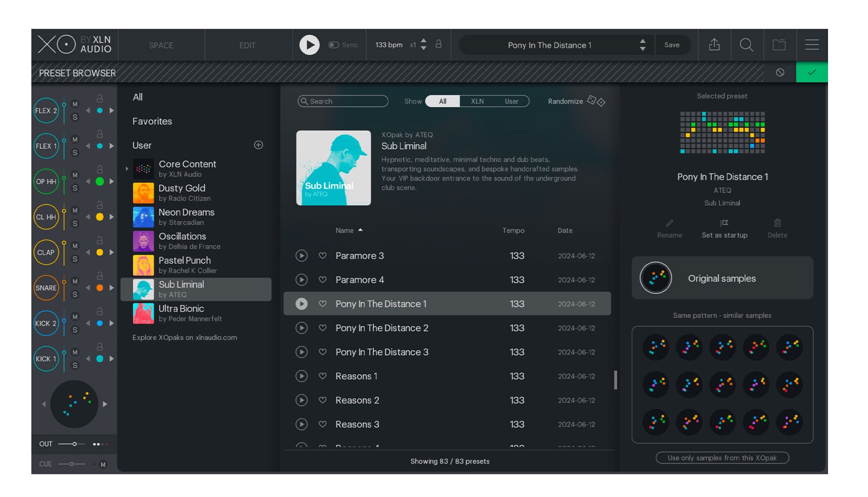Cancel preset browser with circle-slash icon
This screenshot has height=497, width=868.
[x=780, y=72]
